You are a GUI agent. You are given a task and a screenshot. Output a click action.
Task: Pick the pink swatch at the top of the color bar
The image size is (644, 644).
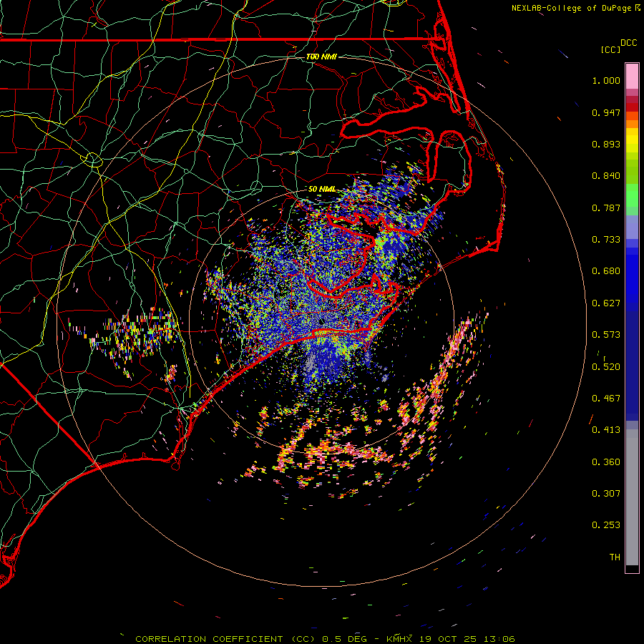(x=632, y=76)
